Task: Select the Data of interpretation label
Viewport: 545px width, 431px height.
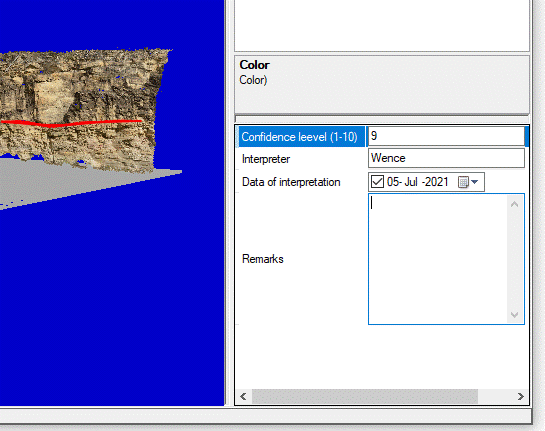Action: tap(291, 182)
